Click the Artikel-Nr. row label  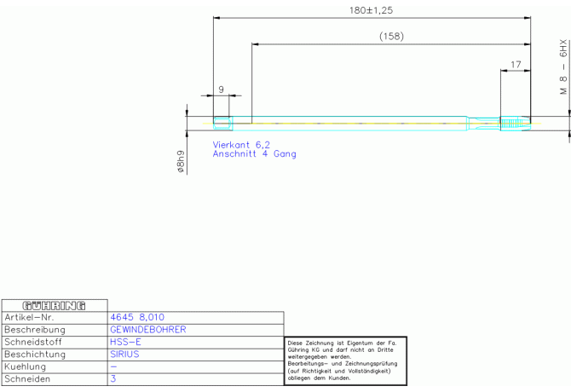tap(31, 316)
